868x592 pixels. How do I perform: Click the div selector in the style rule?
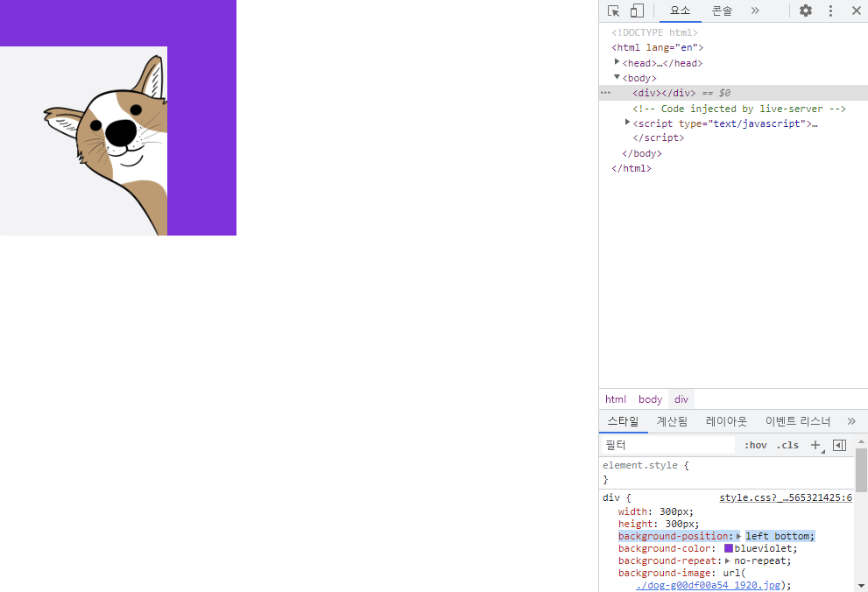click(x=611, y=497)
